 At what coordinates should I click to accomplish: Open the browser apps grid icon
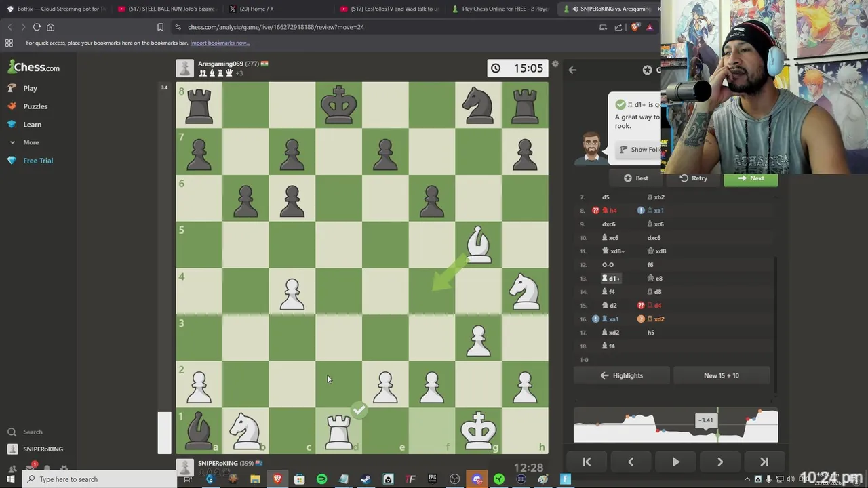9,43
